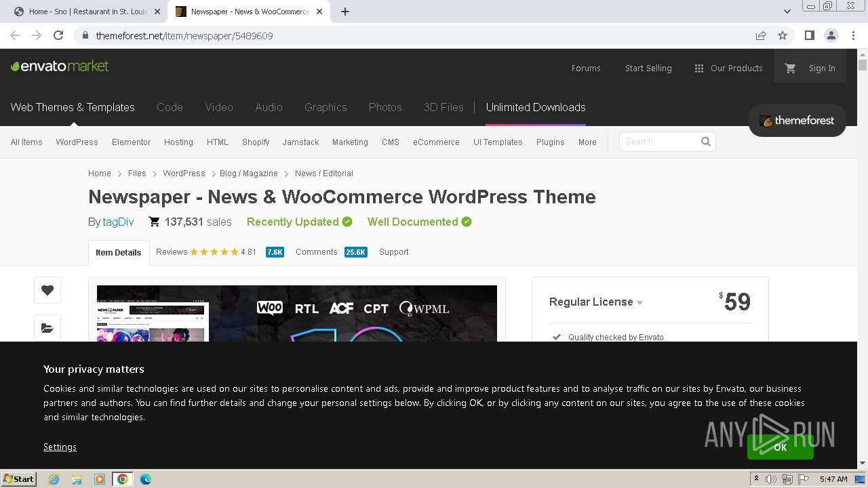Add item to collection folder icon
Viewport: 868px width, 488px height.
coord(47,328)
